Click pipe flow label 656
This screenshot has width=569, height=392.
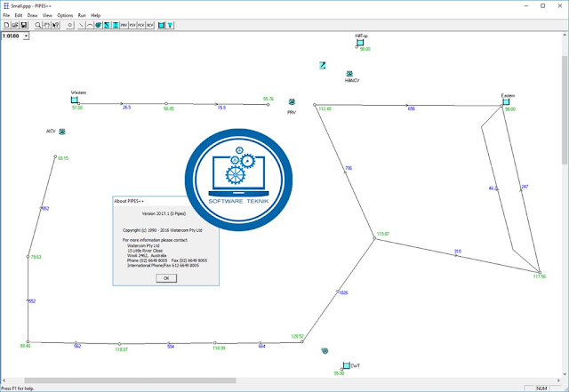pyautogui.click(x=411, y=108)
